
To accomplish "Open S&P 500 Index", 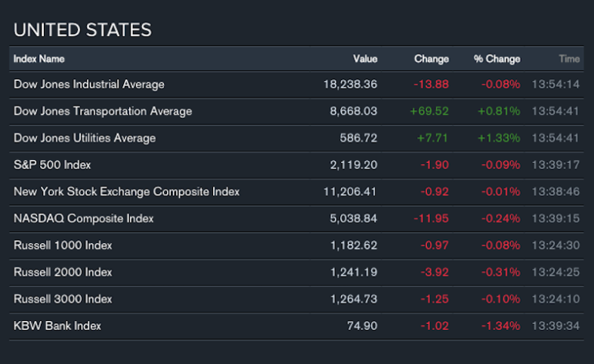I will [x=52, y=165].
